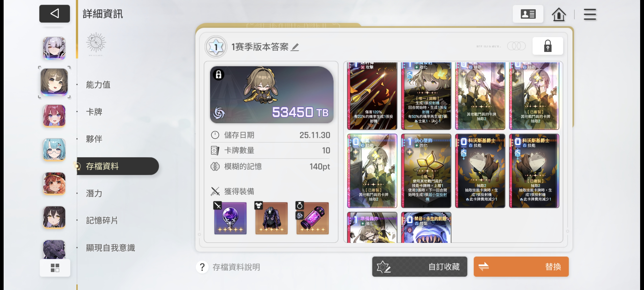Open the 能力值 menu item
This screenshot has height=290, width=644.
coord(98,85)
